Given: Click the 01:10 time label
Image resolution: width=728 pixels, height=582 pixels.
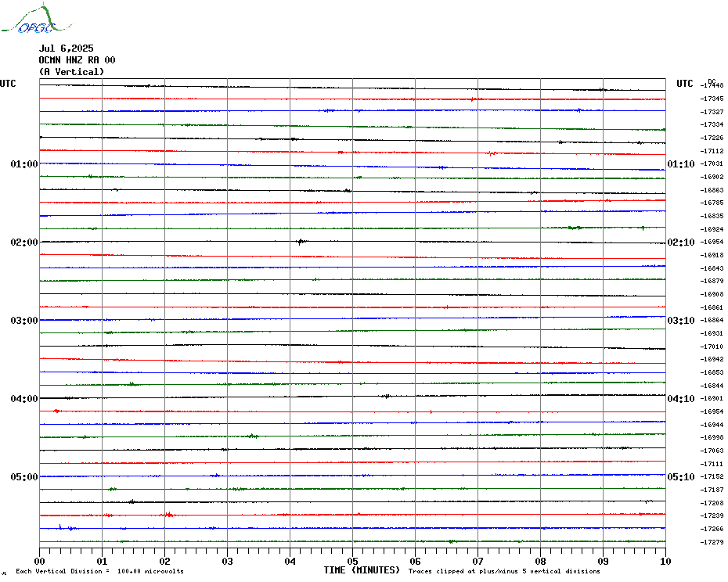Looking at the screenshot, I should point(681,163).
